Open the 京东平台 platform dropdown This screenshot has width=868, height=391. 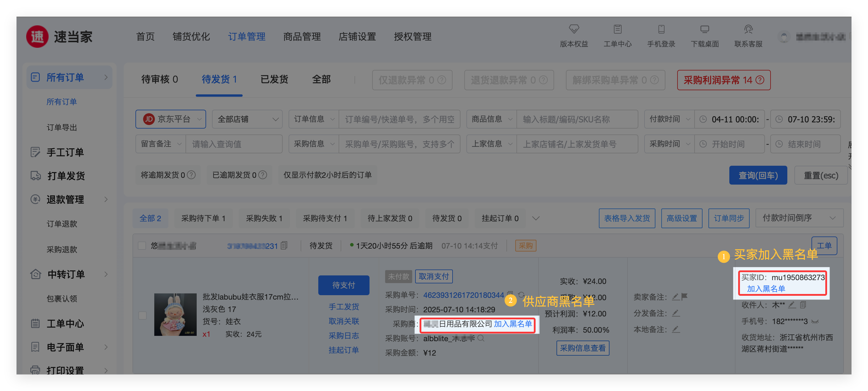(171, 119)
